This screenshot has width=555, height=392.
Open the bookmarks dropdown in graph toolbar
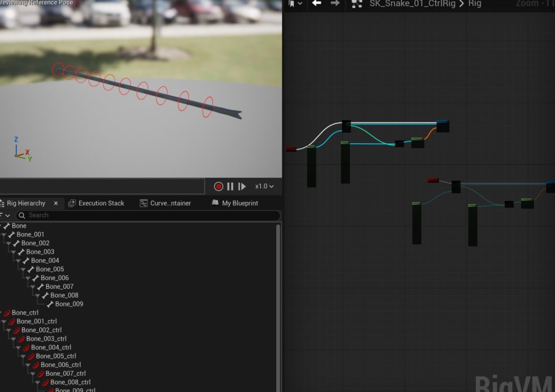point(295,4)
